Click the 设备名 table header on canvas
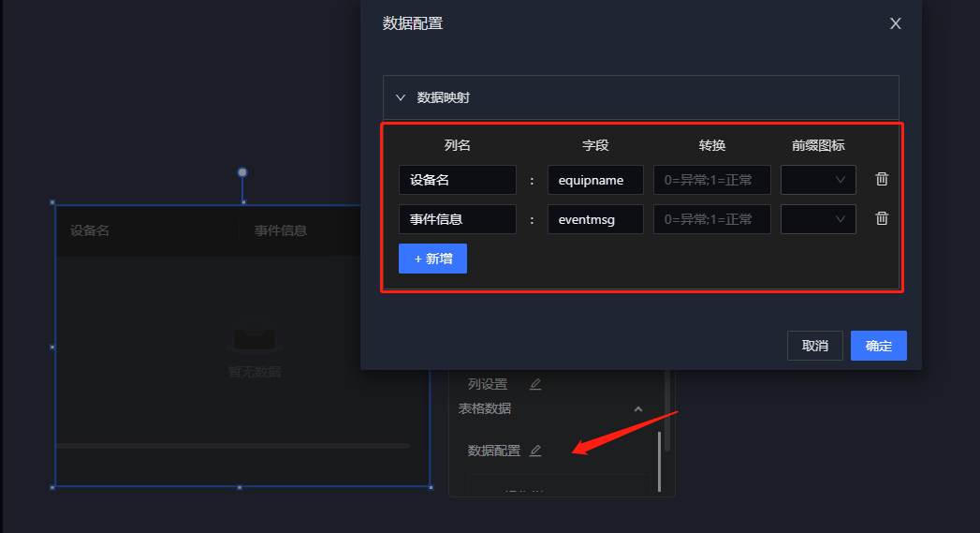Image resolution: width=980 pixels, height=533 pixels. pyautogui.click(x=89, y=230)
